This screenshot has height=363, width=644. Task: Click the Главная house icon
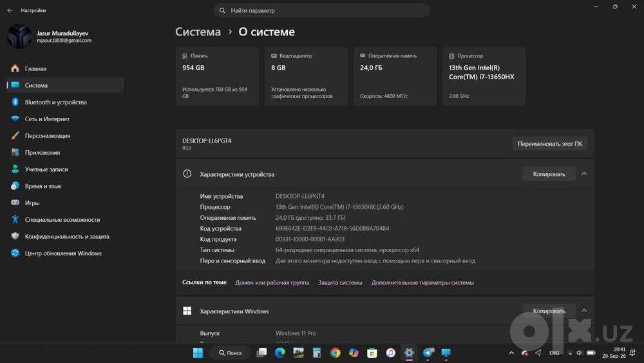click(15, 68)
